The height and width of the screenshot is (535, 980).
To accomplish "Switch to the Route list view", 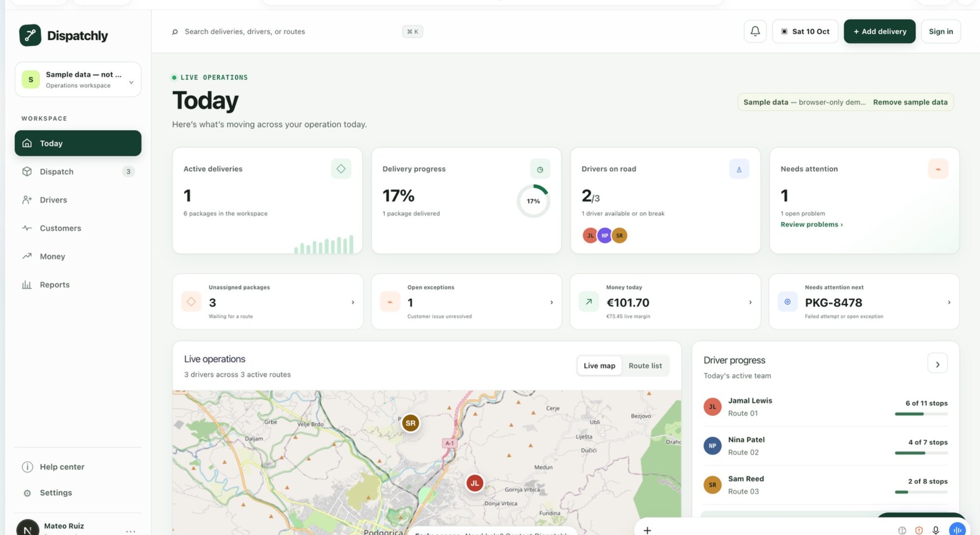I will point(645,366).
